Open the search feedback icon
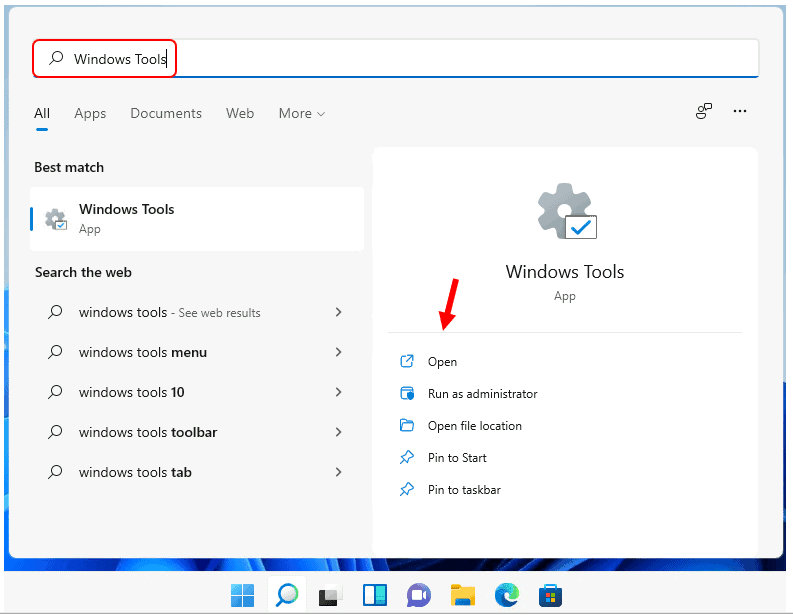Viewport: 793px width, 615px height. coord(703,111)
